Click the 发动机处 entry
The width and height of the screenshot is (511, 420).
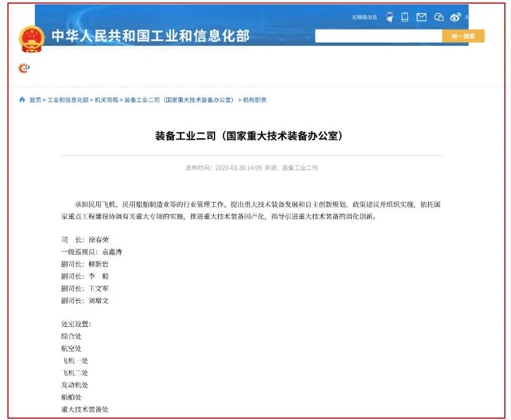tap(75, 385)
